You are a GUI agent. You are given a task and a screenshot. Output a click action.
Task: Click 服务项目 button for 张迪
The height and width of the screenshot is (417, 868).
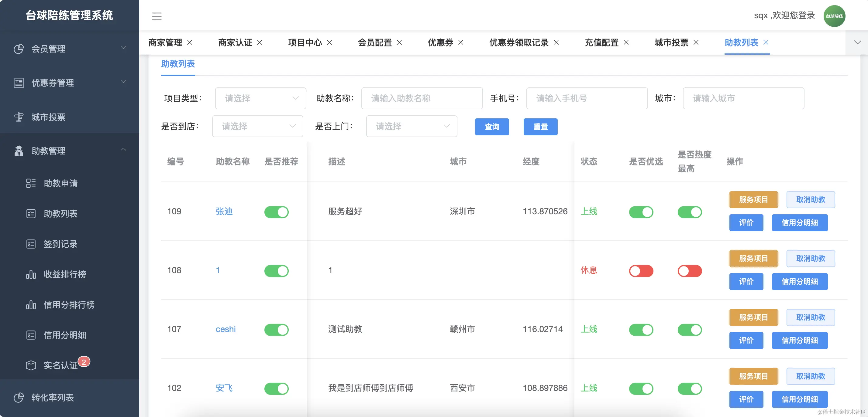753,200
